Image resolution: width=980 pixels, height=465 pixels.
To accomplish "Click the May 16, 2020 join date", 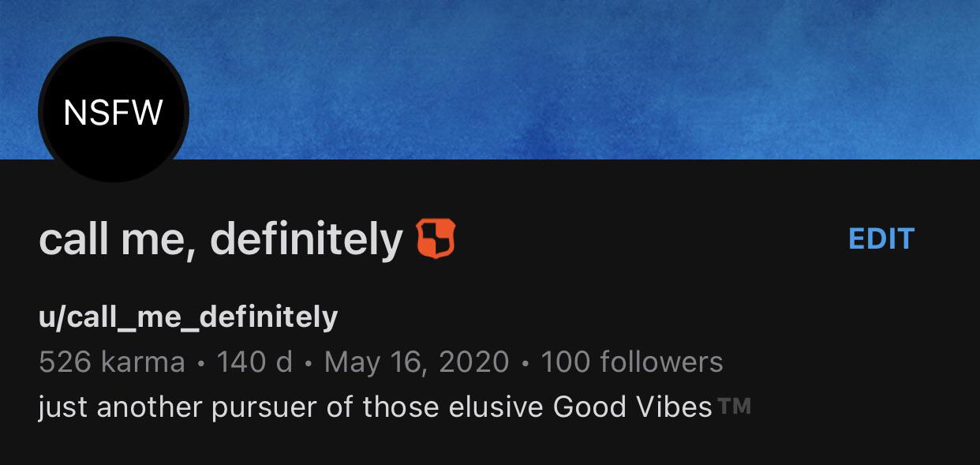I will (416, 362).
